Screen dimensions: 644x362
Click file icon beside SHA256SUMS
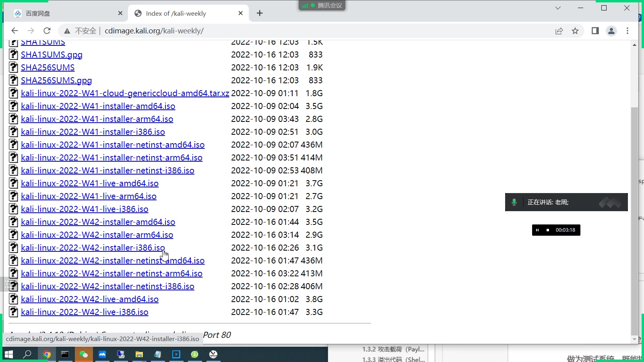pos(14,67)
